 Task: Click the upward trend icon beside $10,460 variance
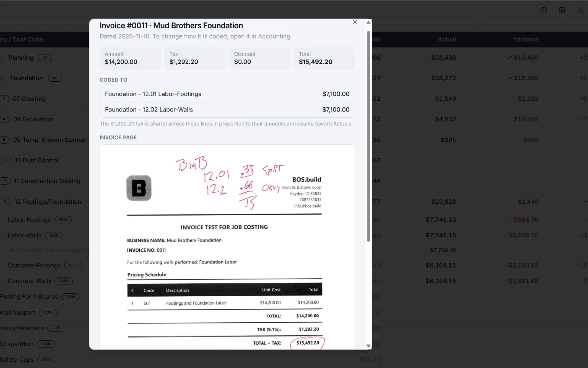(509, 58)
